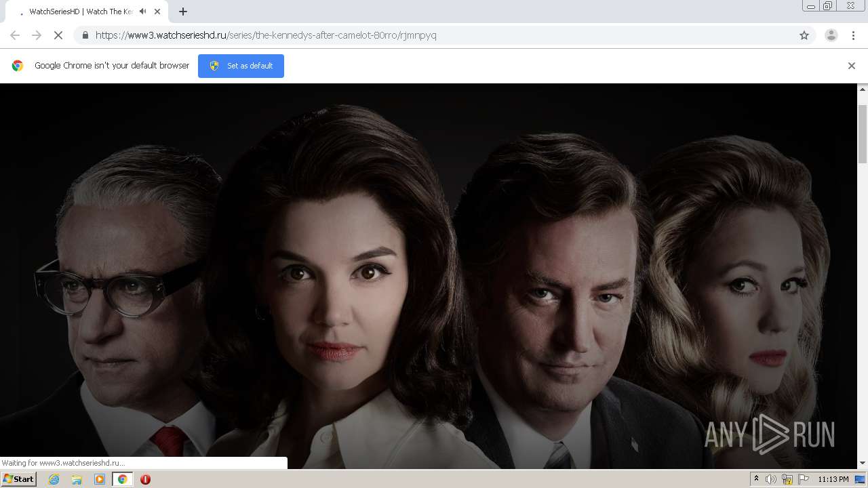Minimize the Chrome window
Viewport: 868px width, 488px height.
(810, 6)
